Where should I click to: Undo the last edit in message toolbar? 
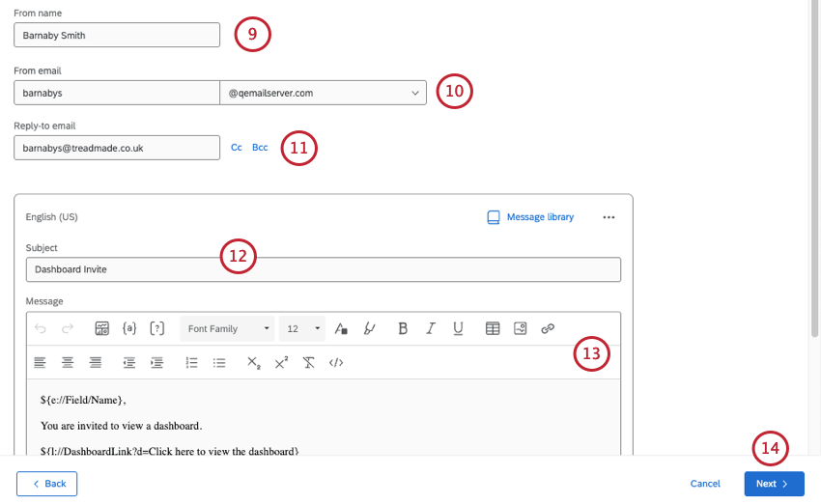tap(41, 328)
